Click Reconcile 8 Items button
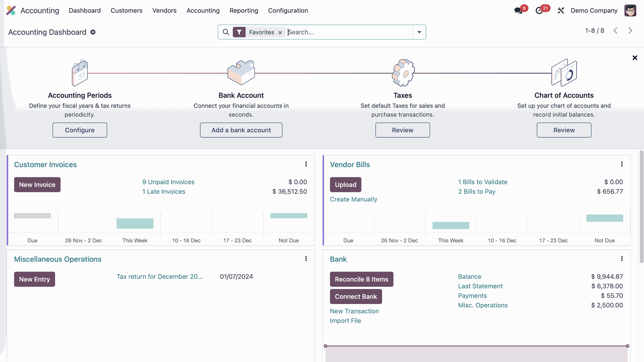The image size is (644, 362). coord(362,279)
